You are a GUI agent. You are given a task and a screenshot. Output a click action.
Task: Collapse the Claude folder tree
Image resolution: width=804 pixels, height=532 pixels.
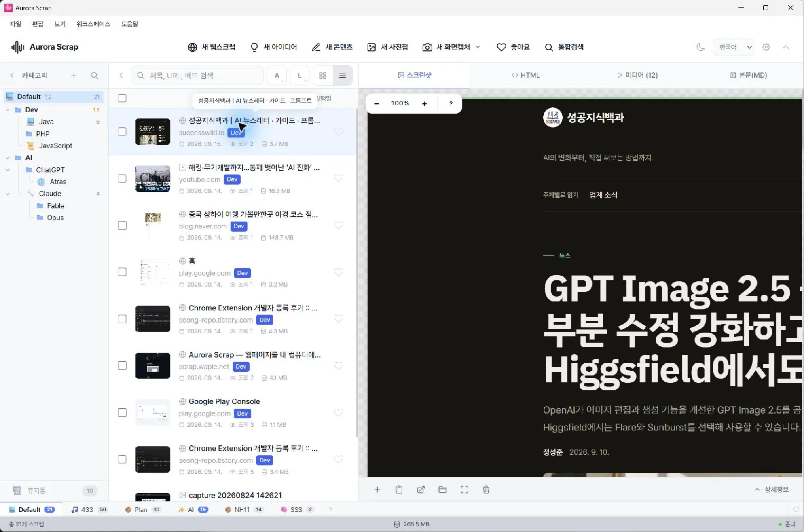pos(7,194)
